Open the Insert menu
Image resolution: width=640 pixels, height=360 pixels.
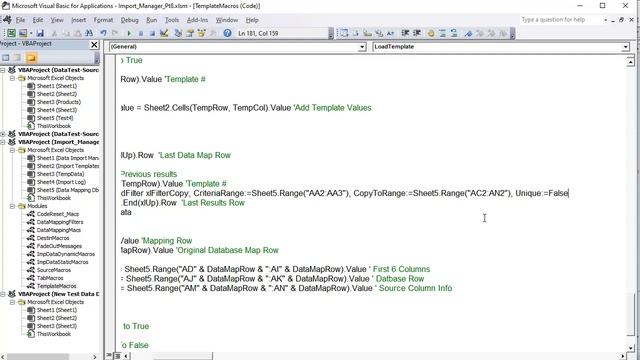click(78, 20)
